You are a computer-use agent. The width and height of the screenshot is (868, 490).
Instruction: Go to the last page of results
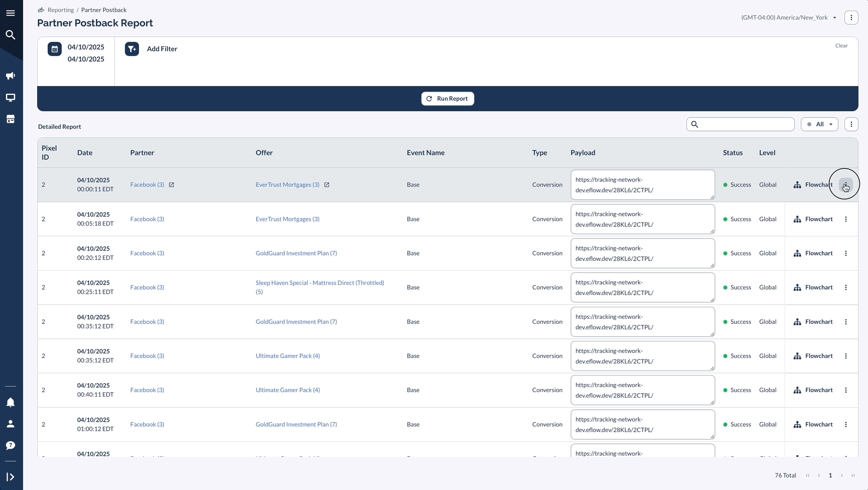tap(853, 475)
